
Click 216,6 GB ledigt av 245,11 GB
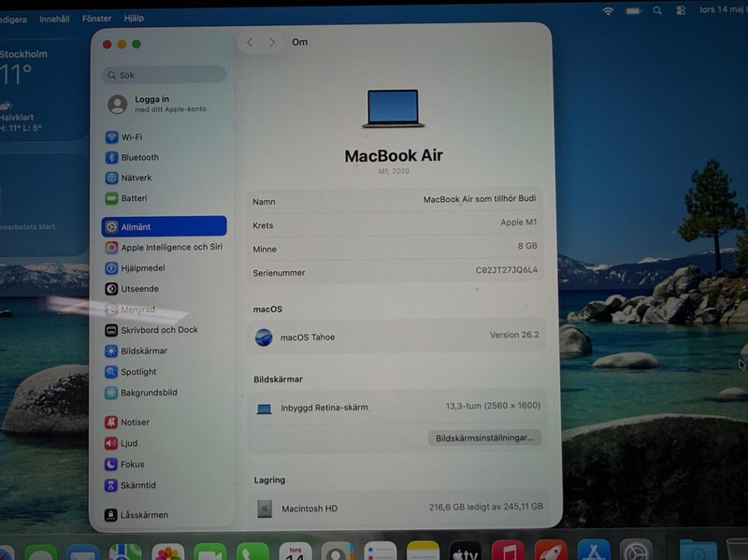pos(485,507)
